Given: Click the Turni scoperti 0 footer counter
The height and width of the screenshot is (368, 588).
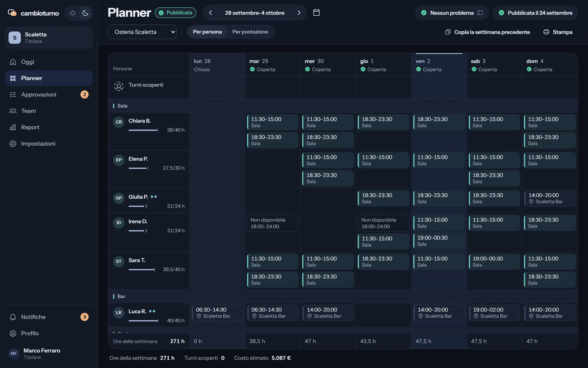Looking at the screenshot, I should [x=204, y=358].
